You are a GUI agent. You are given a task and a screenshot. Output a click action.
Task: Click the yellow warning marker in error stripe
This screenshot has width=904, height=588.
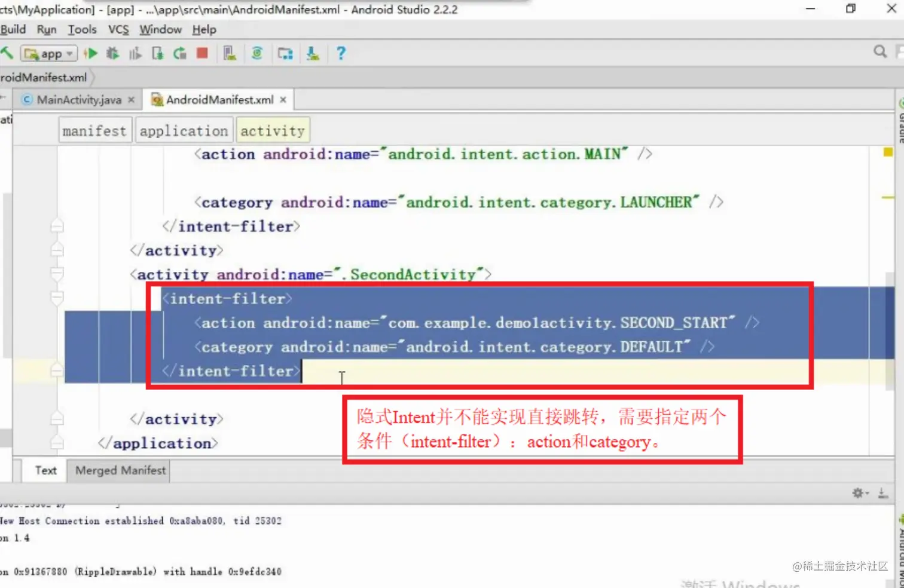point(888,152)
